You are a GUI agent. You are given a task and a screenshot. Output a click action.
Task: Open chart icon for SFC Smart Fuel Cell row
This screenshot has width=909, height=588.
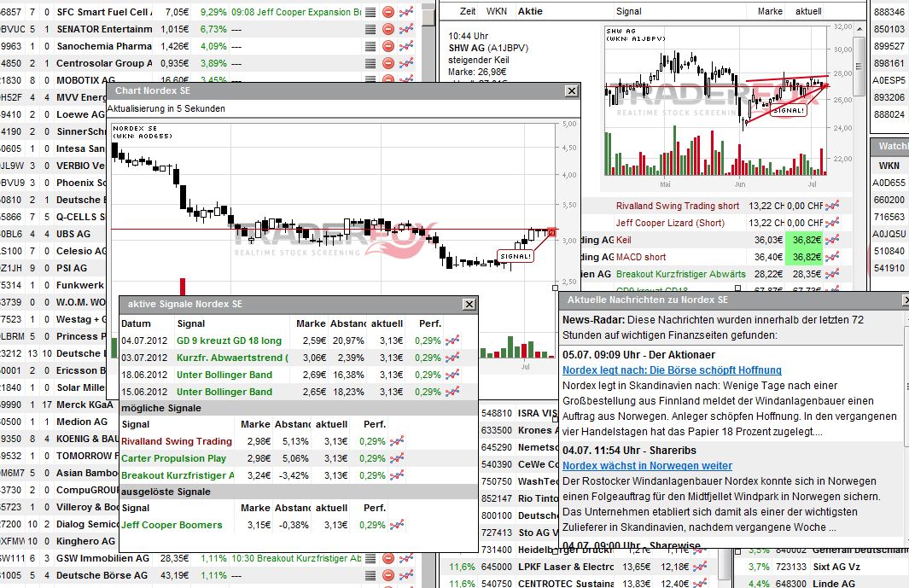coord(405,12)
